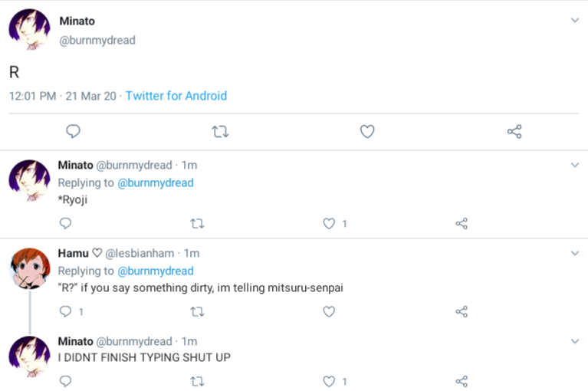Like Hamu's mitsuru-senpai tweet

click(329, 312)
